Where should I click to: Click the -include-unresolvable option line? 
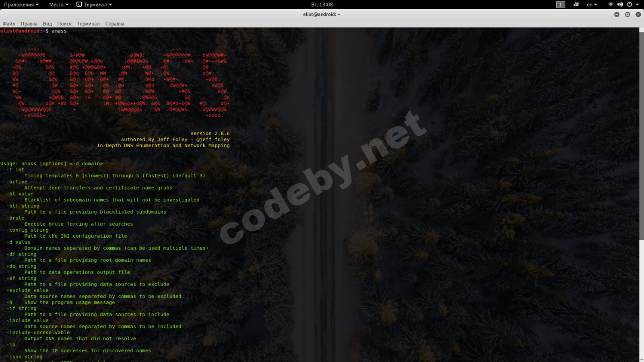coord(38,333)
